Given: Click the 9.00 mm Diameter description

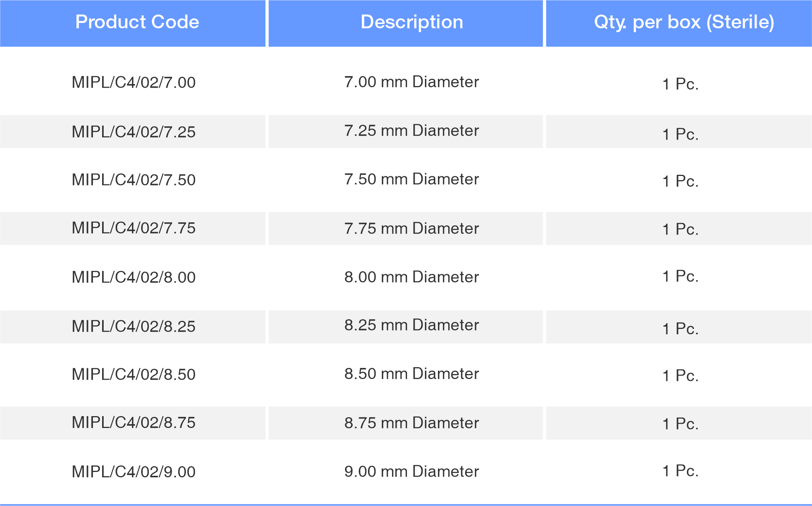Looking at the screenshot, I should [x=412, y=471].
